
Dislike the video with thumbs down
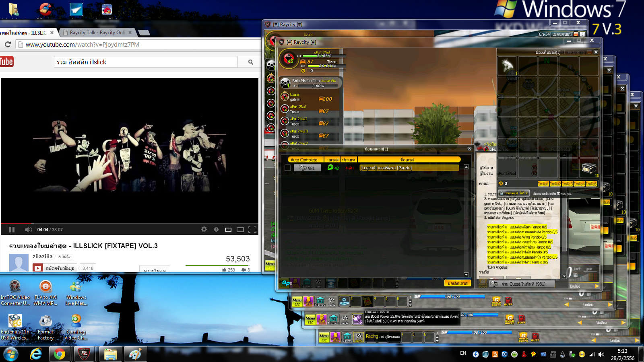[x=246, y=270]
